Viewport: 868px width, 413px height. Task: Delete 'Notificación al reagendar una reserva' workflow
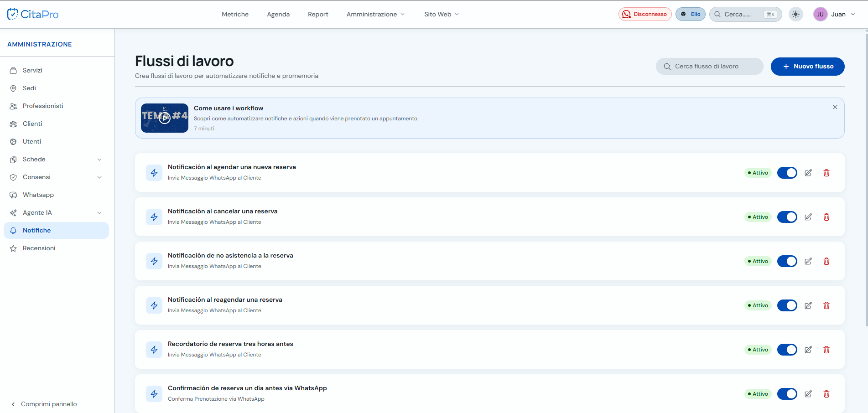(x=826, y=305)
